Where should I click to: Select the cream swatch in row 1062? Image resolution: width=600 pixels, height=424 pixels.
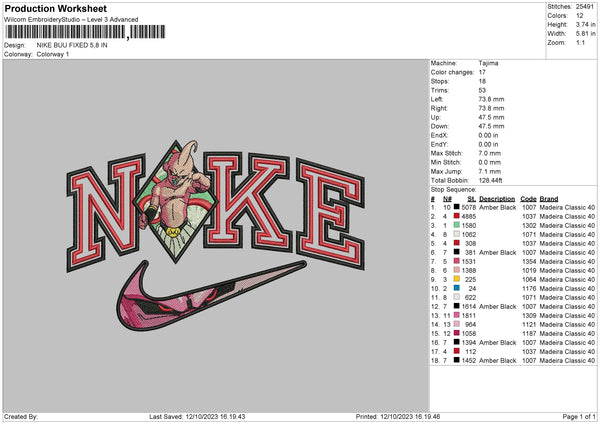457,234
